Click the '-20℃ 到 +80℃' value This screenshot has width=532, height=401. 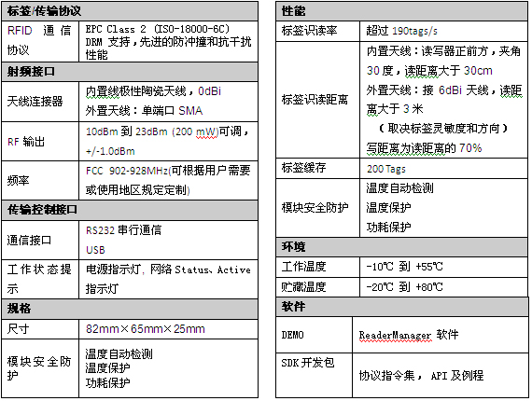[x=404, y=287]
